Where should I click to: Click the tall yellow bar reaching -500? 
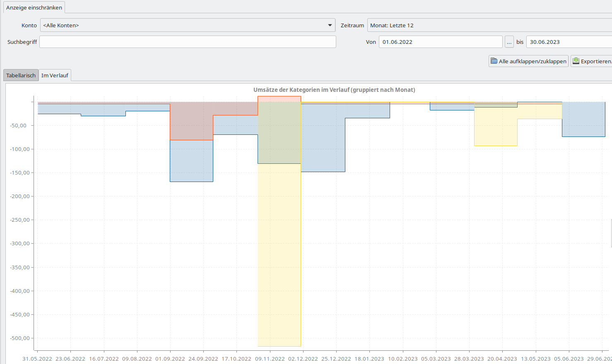point(279,256)
